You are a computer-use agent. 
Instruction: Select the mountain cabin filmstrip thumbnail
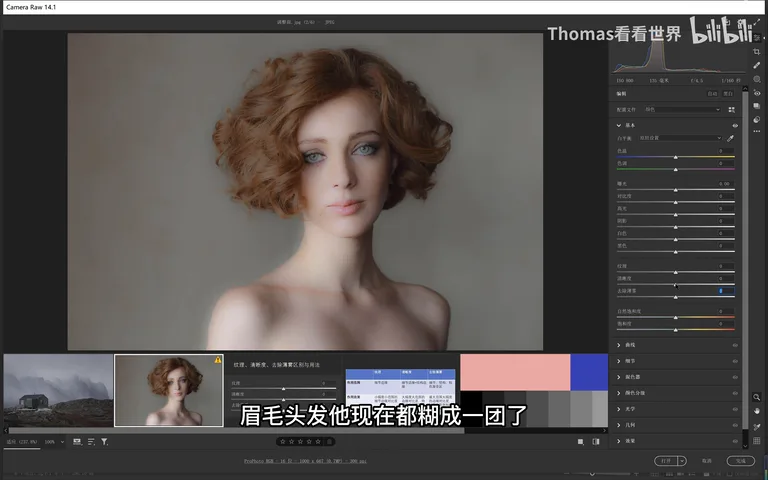click(x=58, y=391)
